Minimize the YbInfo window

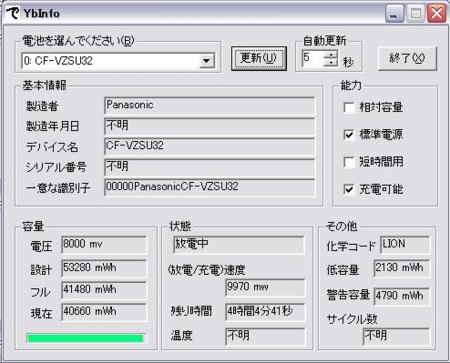394,14
